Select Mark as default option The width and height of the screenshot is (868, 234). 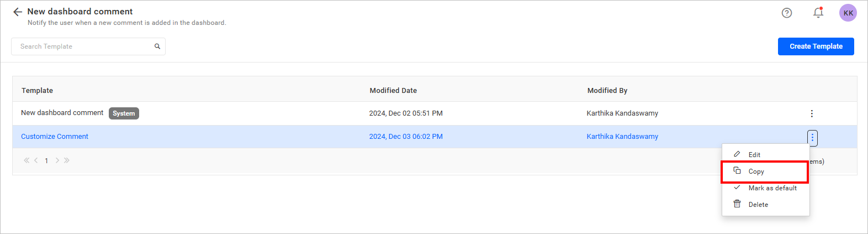[772, 188]
